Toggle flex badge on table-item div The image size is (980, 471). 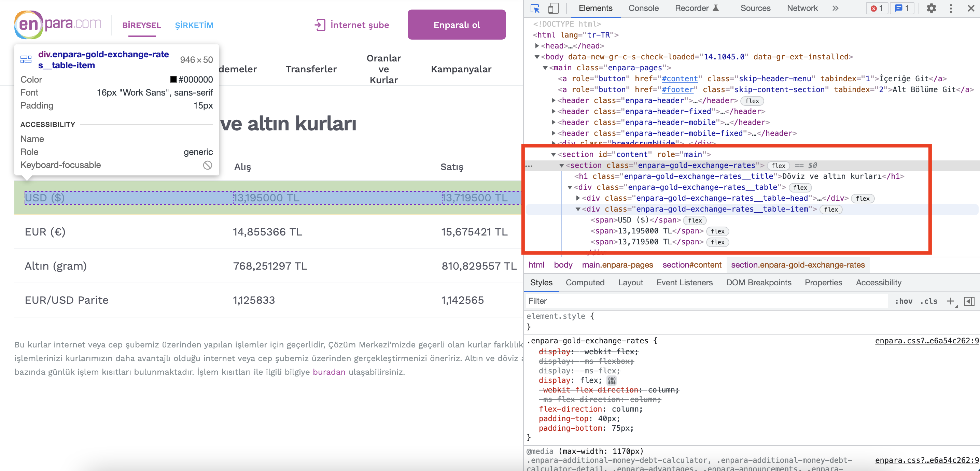click(831, 210)
